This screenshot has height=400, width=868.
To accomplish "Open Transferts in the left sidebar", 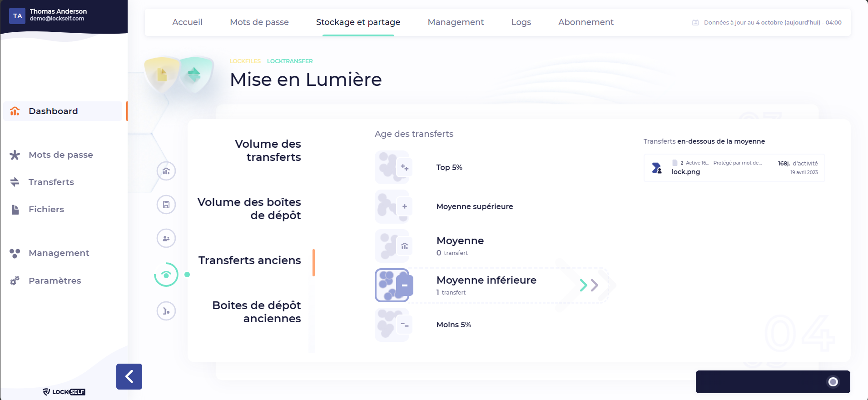I will point(51,182).
